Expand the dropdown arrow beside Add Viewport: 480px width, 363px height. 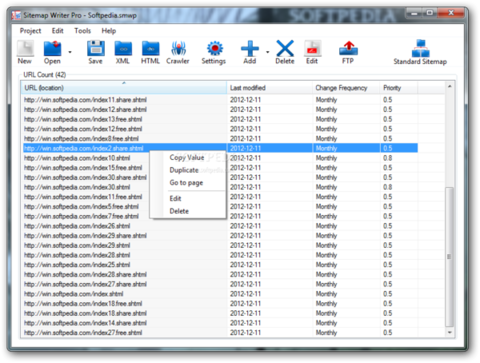click(x=267, y=52)
